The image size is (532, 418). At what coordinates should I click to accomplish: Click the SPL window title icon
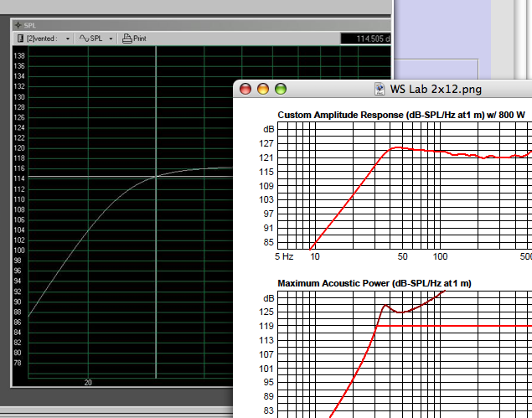(18, 25)
